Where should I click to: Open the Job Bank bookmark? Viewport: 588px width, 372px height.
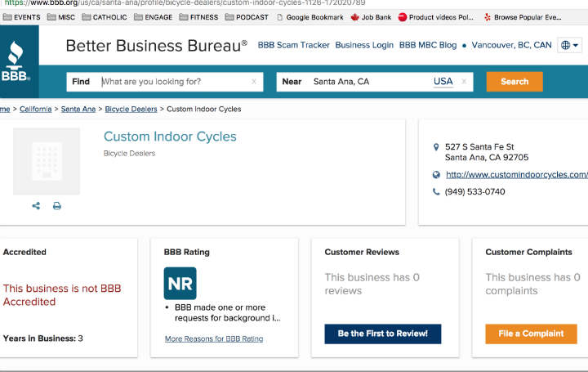[x=371, y=17]
